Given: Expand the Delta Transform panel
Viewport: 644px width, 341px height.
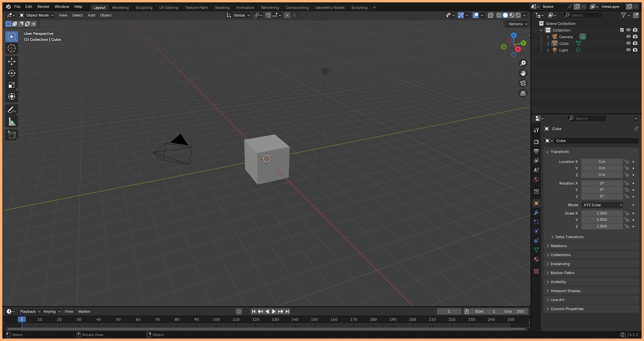Looking at the screenshot, I should click(569, 237).
